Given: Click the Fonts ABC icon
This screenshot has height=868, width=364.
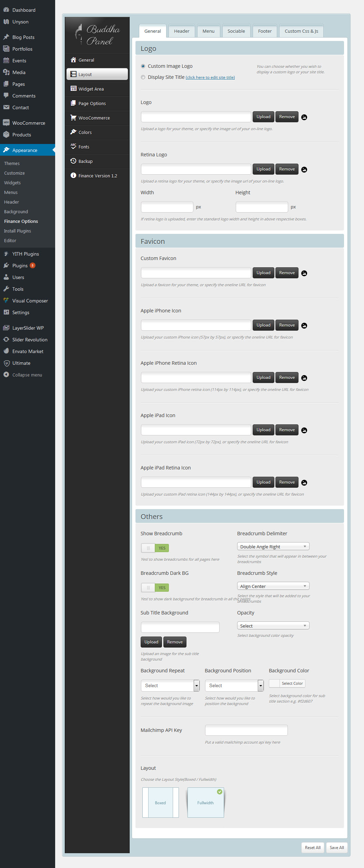Looking at the screenshot, I should (x=73, y=146).
